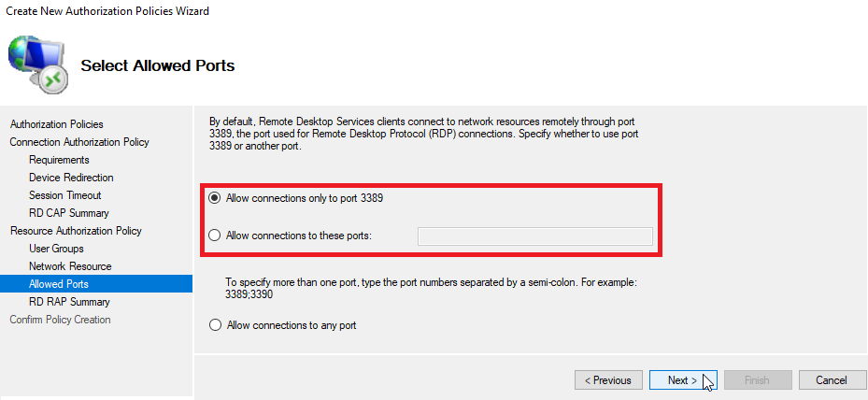The width and height of the screenshot is (868, 400).
Task: Jump to the Requirements step
Action: point(59,160)
